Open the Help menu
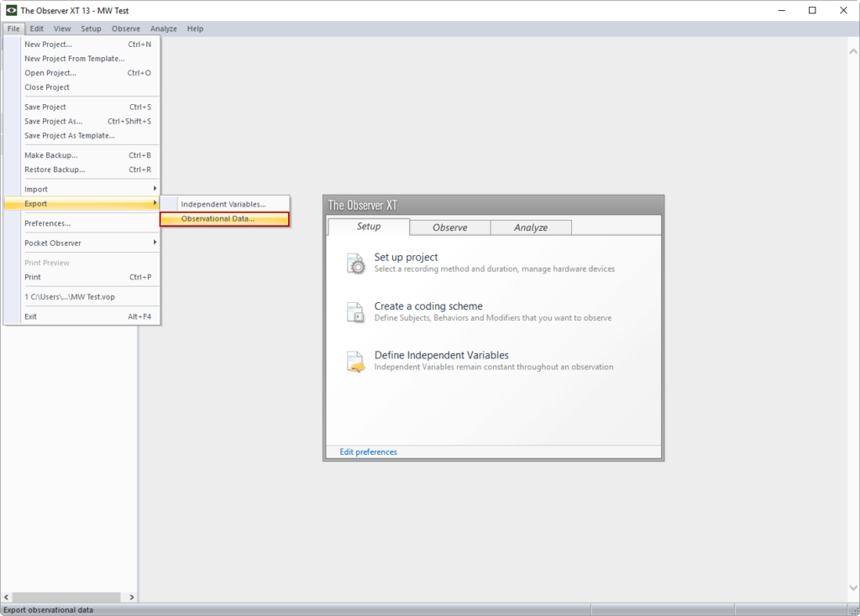The image size is (860, 616). click(x=195, y=28)
